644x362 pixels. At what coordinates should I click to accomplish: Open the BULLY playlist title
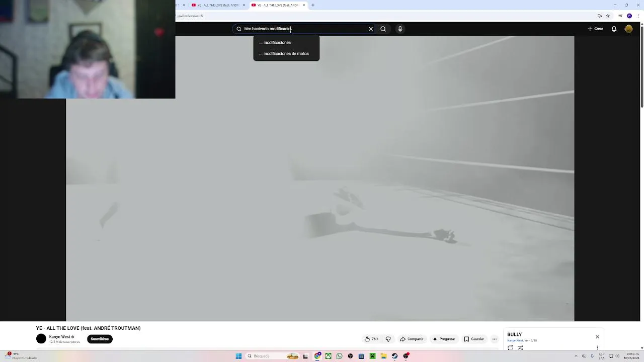(514, 334)
